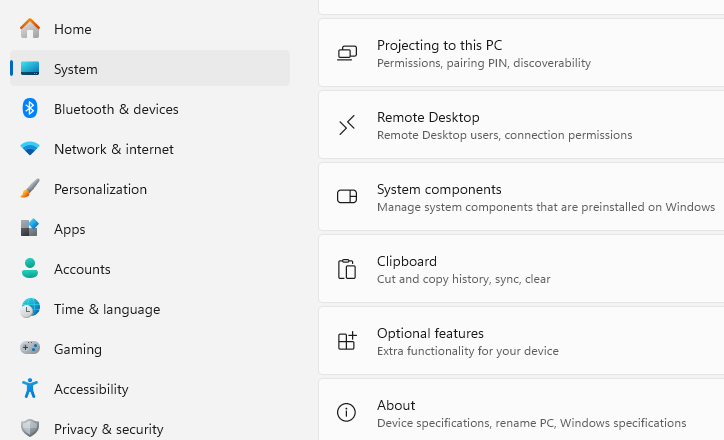Click the Remote Desktop arrows icon
Image resolution: width=724 pixels, height=440 pixels.
tap(347, 125)
